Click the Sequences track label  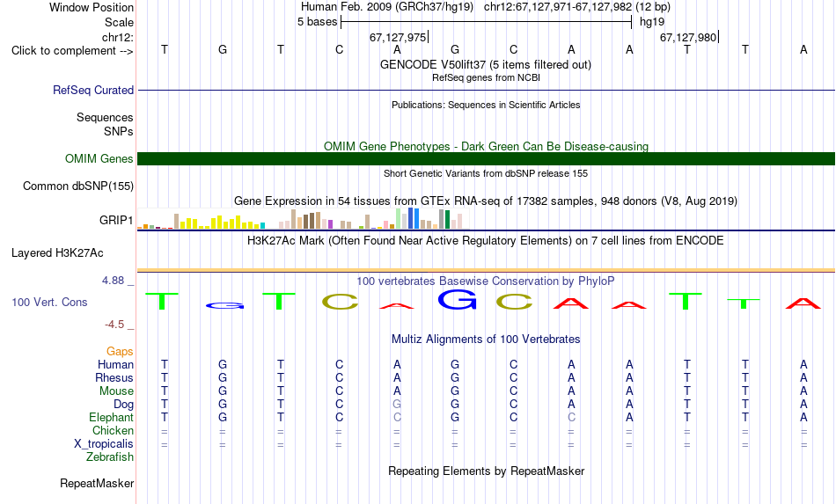coord(105,117)
